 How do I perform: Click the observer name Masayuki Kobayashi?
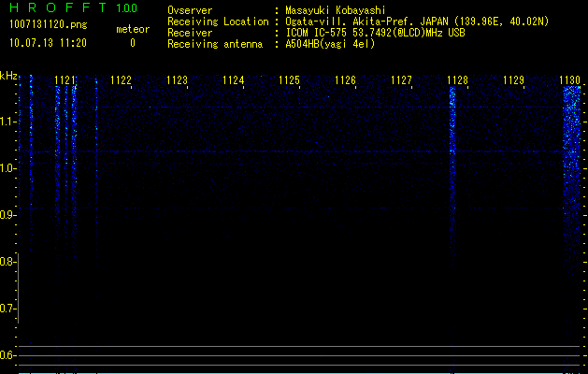336,10
